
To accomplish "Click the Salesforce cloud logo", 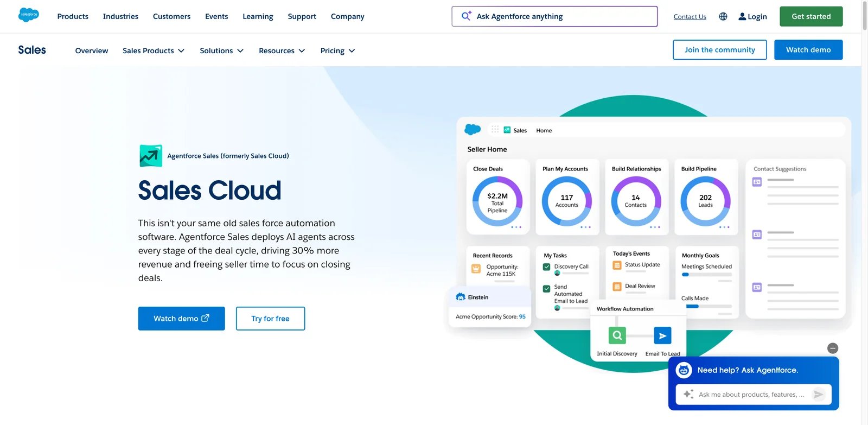I will (29, 15).
